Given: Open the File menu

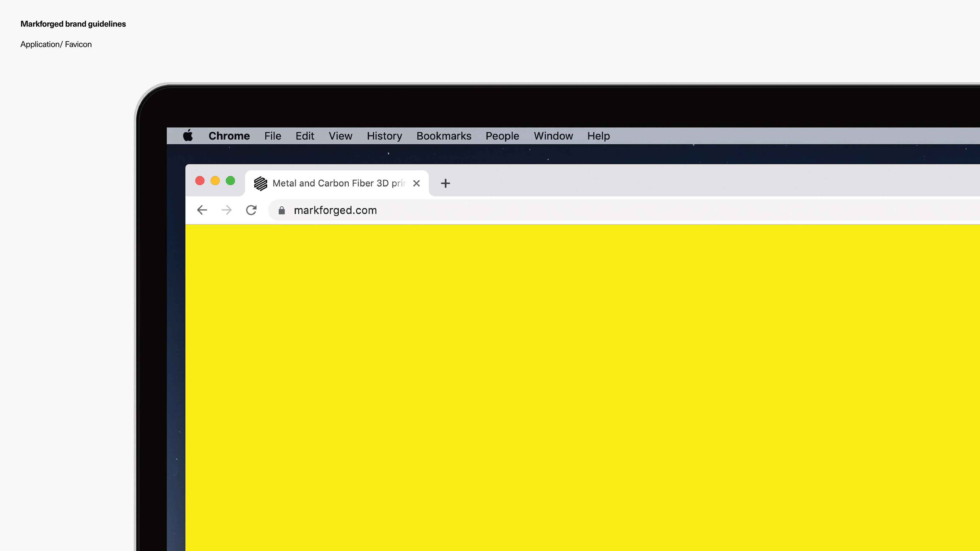Looking at the screenshot, I should pyautogui.click(x=272, y=136).
